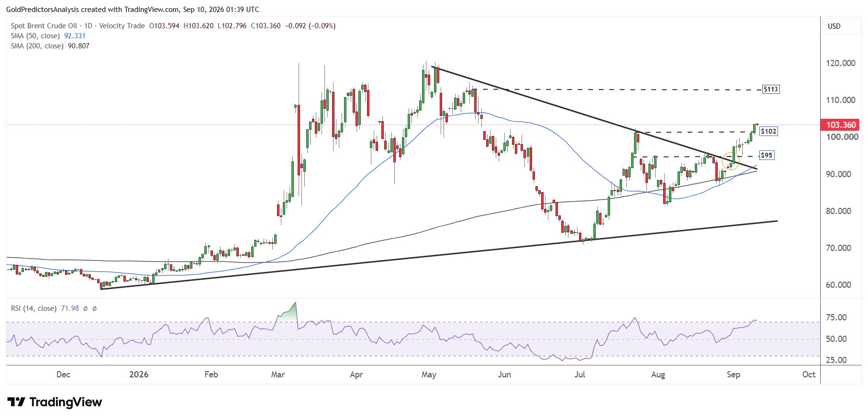This screenshot has height=420, width=868.
Task: Click the SMA (200, close) indicator label
Action: tap(37, 46)
